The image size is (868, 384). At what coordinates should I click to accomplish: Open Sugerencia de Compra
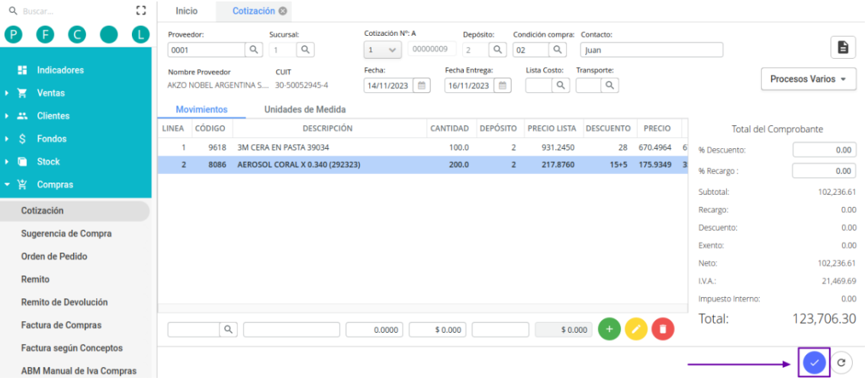click(x=66, y=234)
